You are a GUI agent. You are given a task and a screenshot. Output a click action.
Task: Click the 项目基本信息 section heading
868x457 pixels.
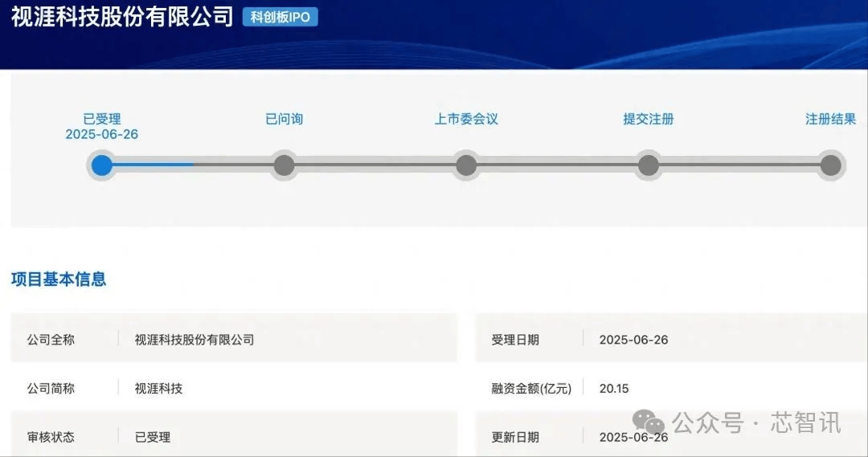[59, 279]
